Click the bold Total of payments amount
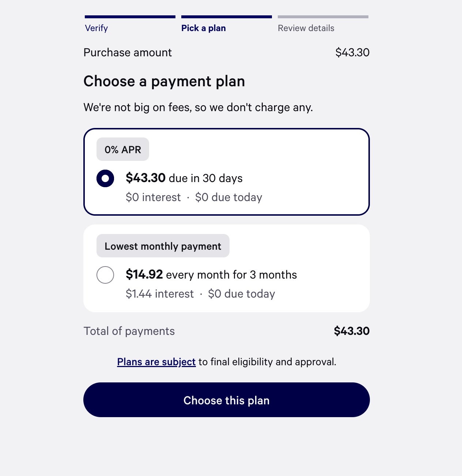 (352, 331)
